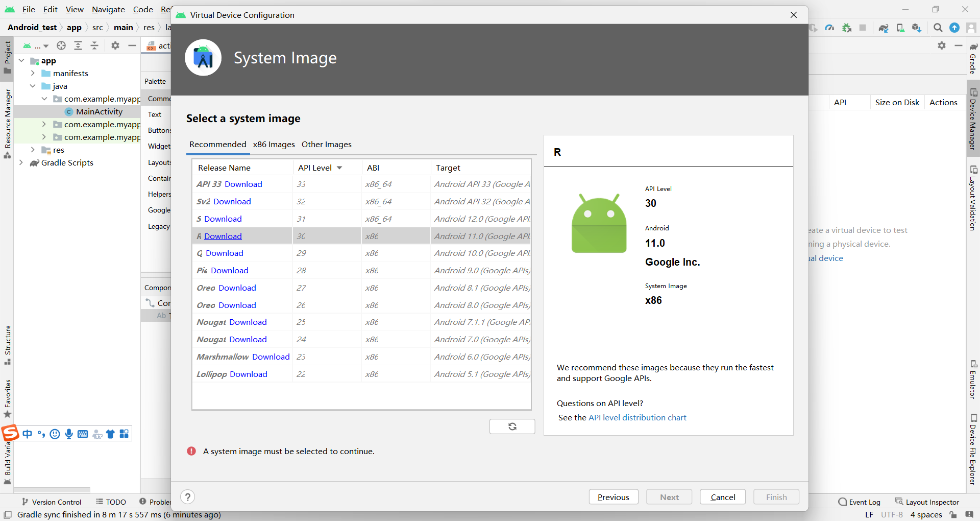This screenshot has width=980, height=521.
Task: Click the debug app bug icon
Action: coord(847,28)
